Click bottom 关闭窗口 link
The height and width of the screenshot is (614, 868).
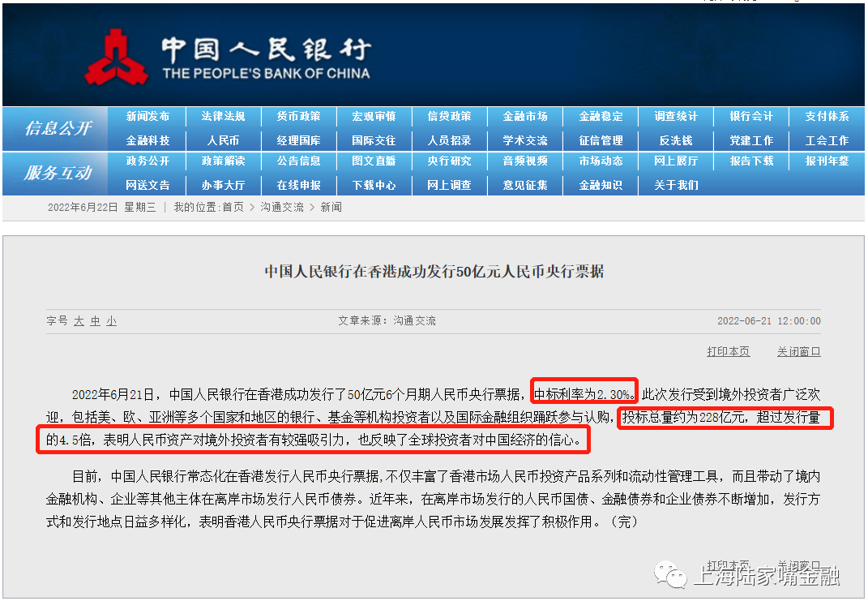tap(799, 565)
